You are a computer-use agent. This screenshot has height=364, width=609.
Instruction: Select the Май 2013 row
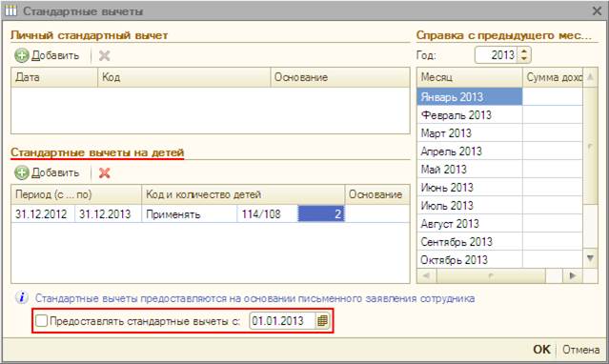[499, 169]
